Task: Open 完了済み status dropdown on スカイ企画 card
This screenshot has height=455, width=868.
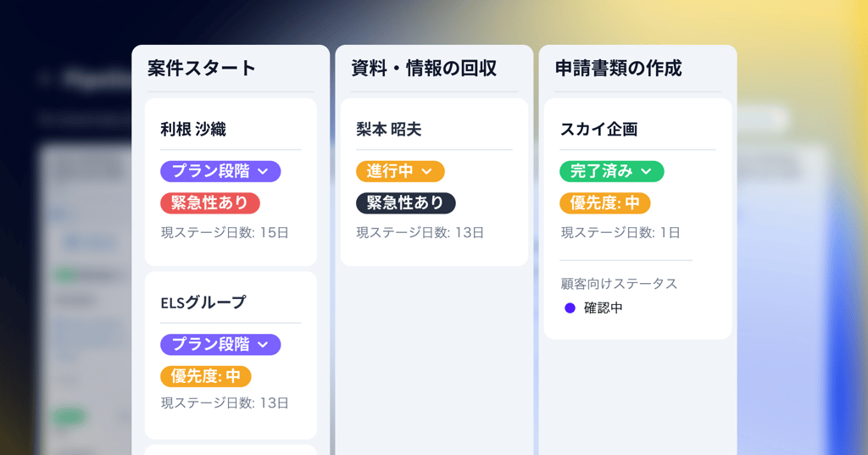Action: point(612,171)
